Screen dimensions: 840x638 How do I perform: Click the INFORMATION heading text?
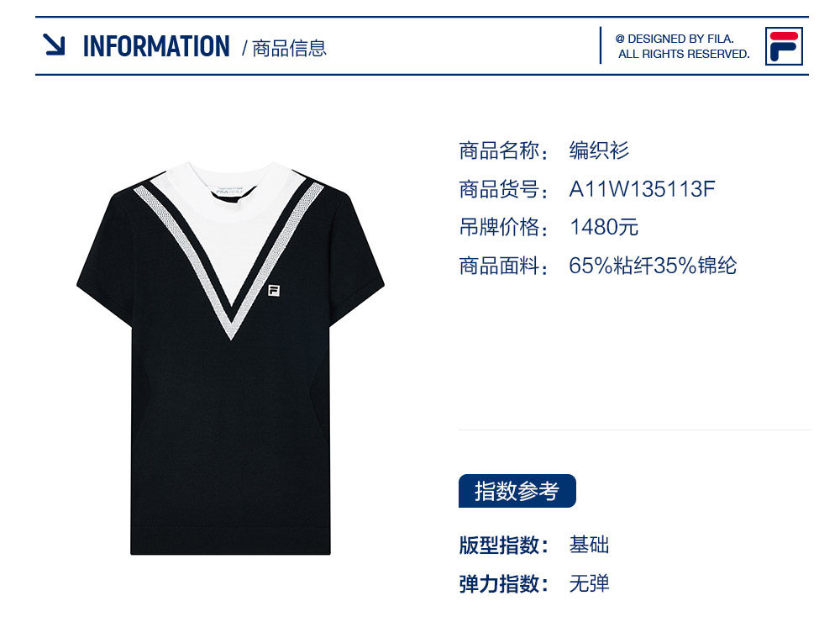click(156, 46)
